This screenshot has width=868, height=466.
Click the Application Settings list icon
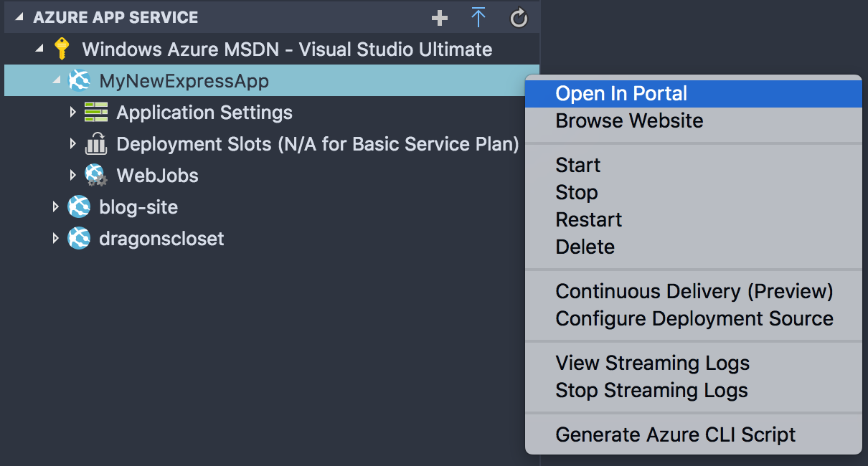(96, 113)
